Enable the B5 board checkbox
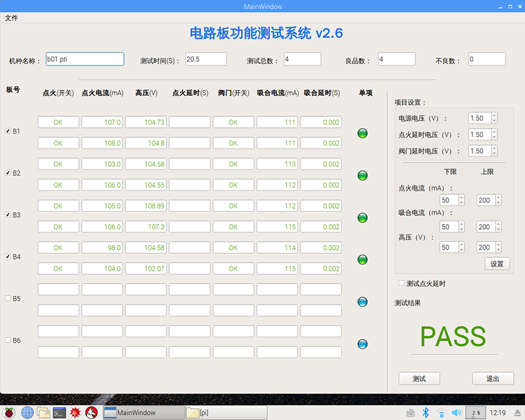The width and height of the screenshot is (525, 420). [8, 299]
